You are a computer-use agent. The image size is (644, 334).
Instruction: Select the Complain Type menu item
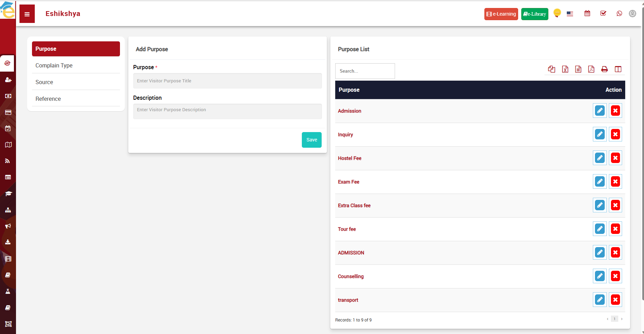click(54, 65)
